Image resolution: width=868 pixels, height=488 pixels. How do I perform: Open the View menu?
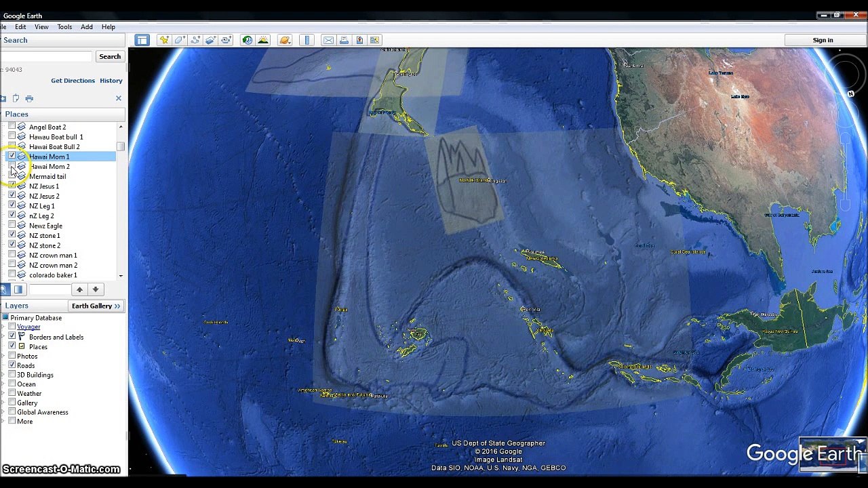41,27
